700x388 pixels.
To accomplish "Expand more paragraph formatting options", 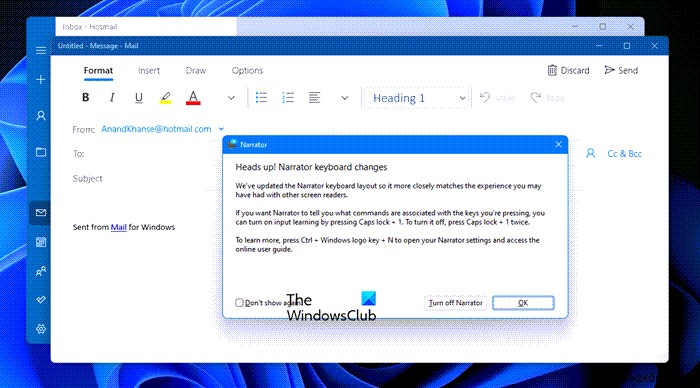I will (345, 98).
